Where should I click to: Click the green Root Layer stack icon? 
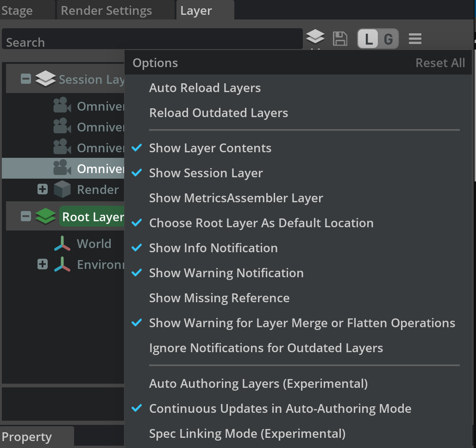tap(45, 217)
